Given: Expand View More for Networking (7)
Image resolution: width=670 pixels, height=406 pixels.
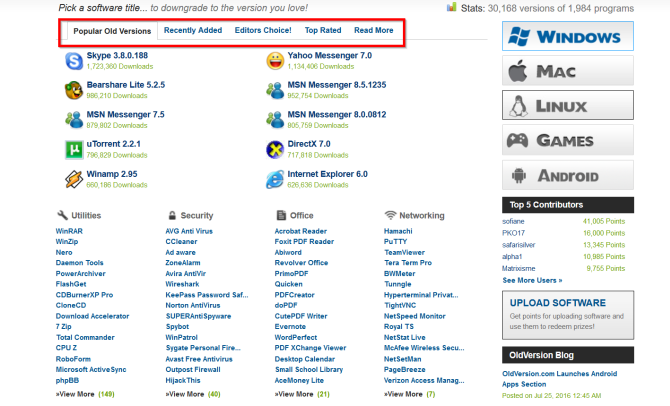Looking at the screenshot, I should [409, 394].
